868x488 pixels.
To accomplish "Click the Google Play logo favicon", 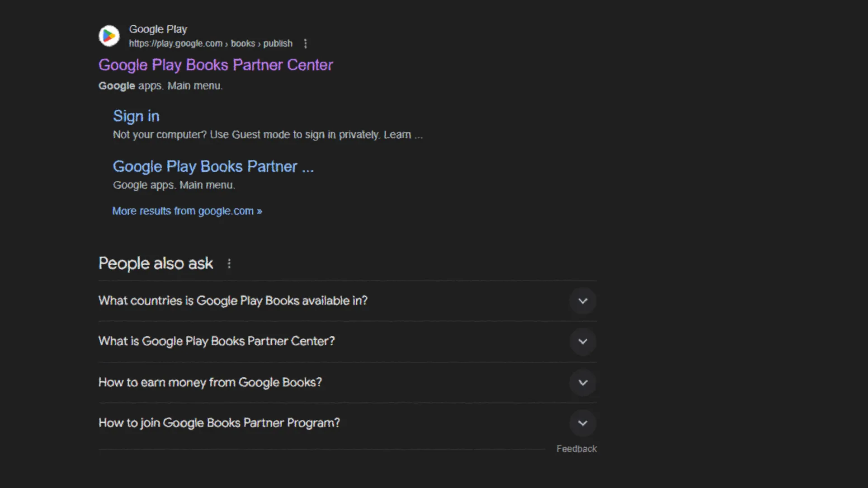I will (109, 36).
